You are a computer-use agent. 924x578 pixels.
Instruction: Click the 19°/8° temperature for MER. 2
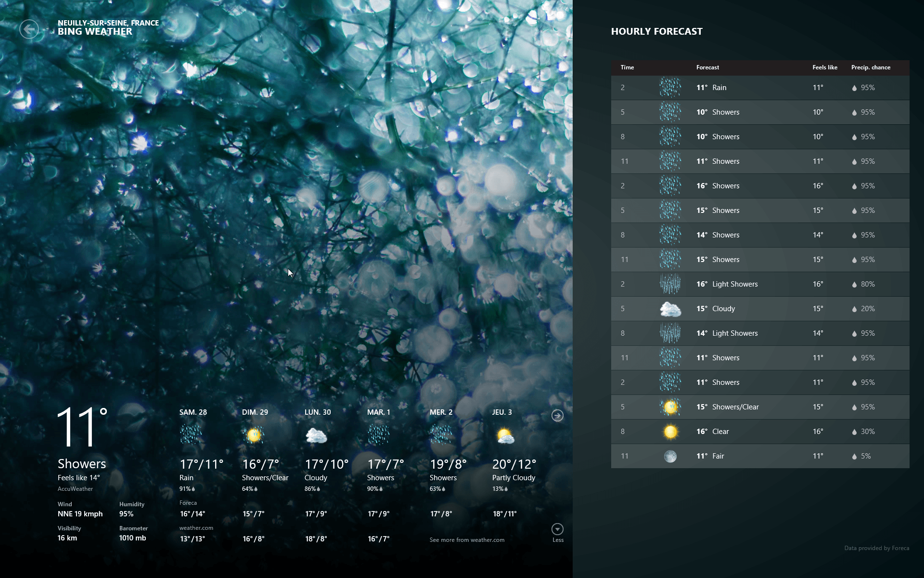[448, 464]
